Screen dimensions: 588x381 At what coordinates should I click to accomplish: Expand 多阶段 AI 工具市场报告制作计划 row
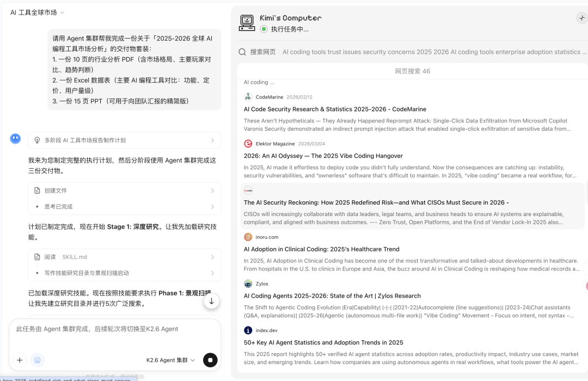[x=125, y=140]
